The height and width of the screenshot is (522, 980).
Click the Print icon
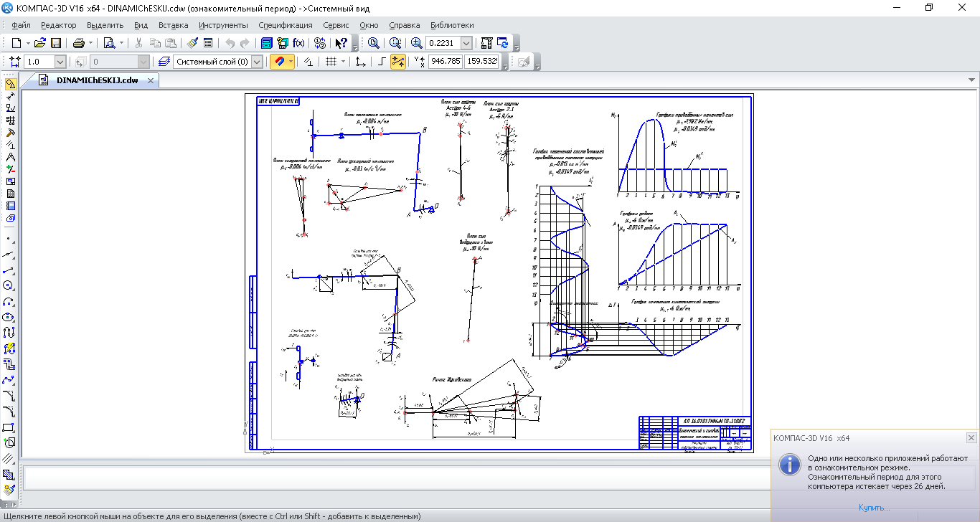78,43
